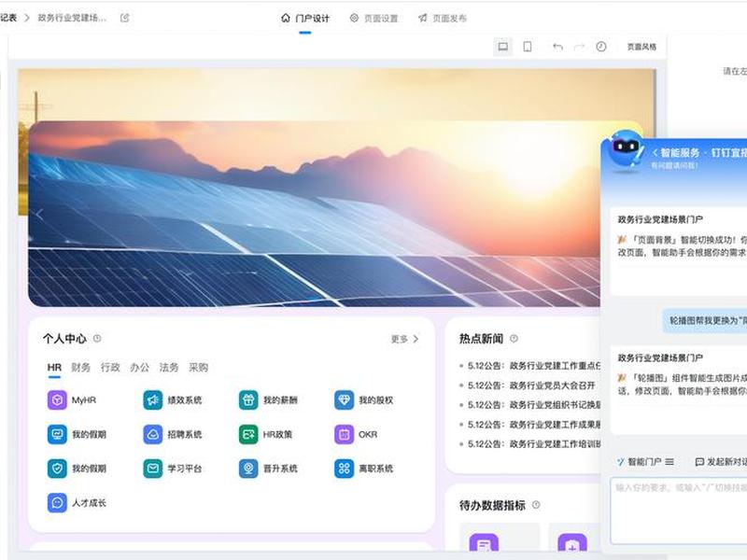Click info icon beside 热点新闻
This screenshot has height=560, width=747.
pyautogui.click(x=514, y=338)
